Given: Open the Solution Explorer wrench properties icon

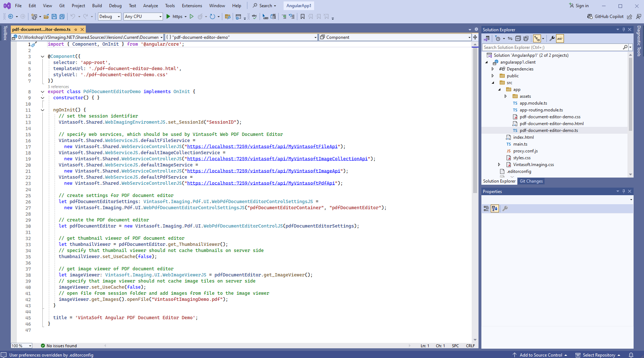Looking at the screenshot, I should [x=552, y=38].
